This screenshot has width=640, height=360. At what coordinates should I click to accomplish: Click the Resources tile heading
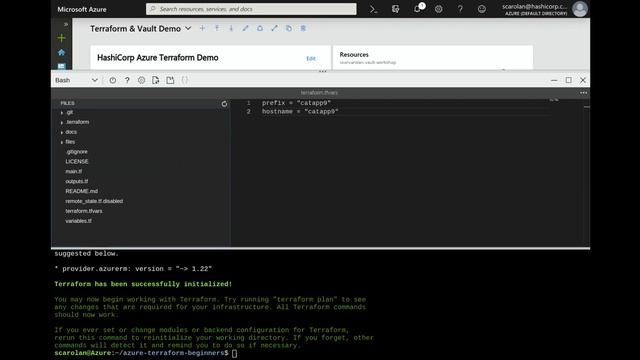(x=354, y=55)
